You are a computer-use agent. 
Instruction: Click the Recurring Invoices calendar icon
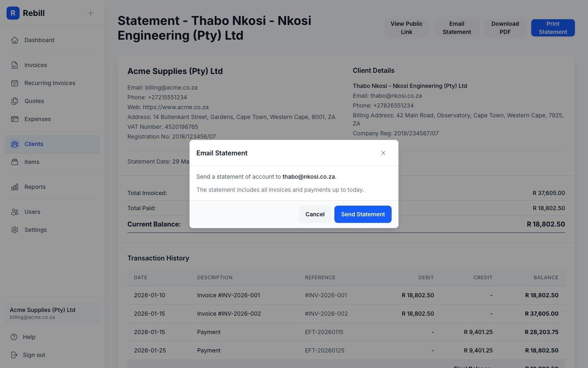[x=15, y=83]
